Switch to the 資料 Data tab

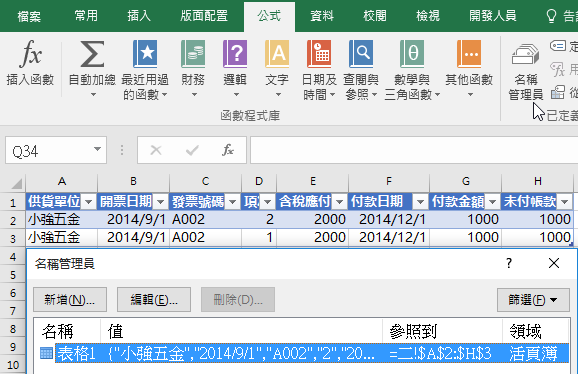coord(322,16)
